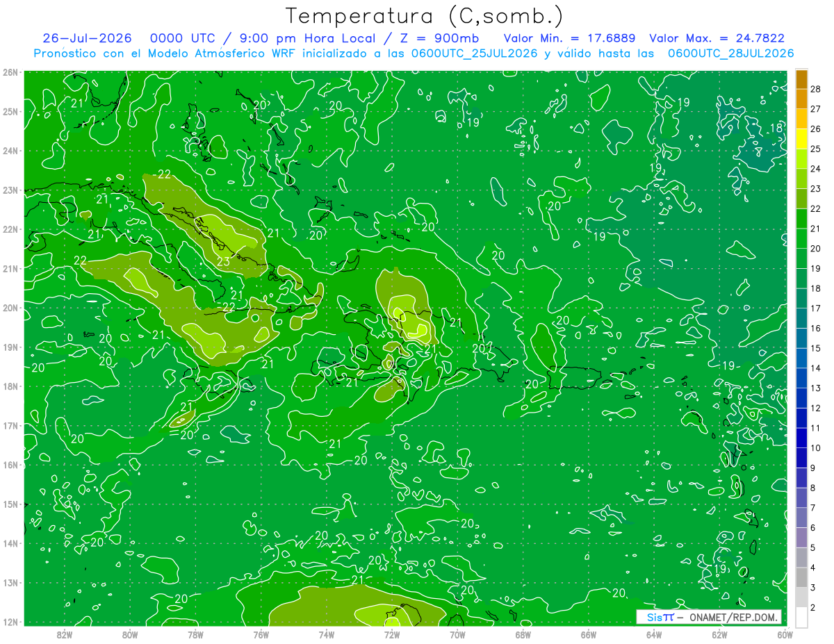Click the green swatch between 20 and 21
The height and width of the screenshot is (644, 834).
801,239
